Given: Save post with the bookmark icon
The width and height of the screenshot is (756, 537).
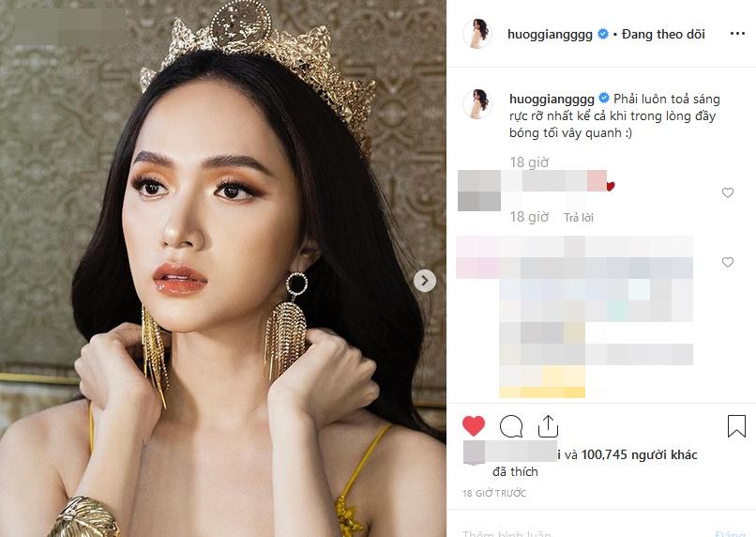Looking at the screenshot, I should (x=736, y=426).
